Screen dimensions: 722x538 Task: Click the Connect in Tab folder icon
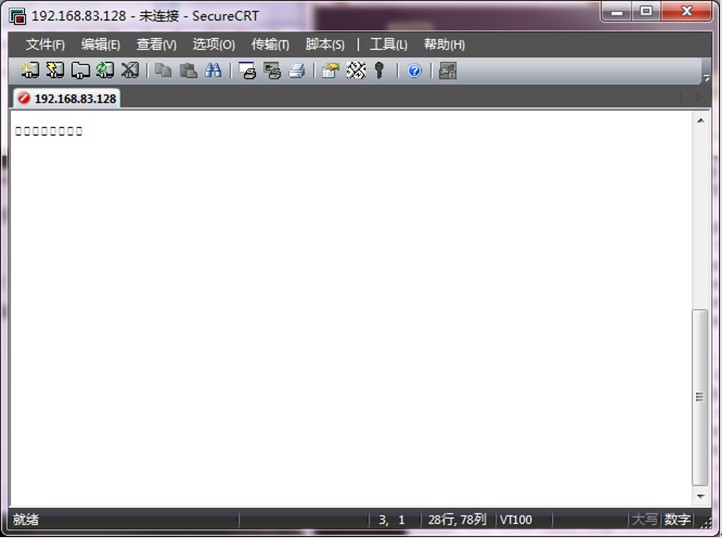[80, 70]
